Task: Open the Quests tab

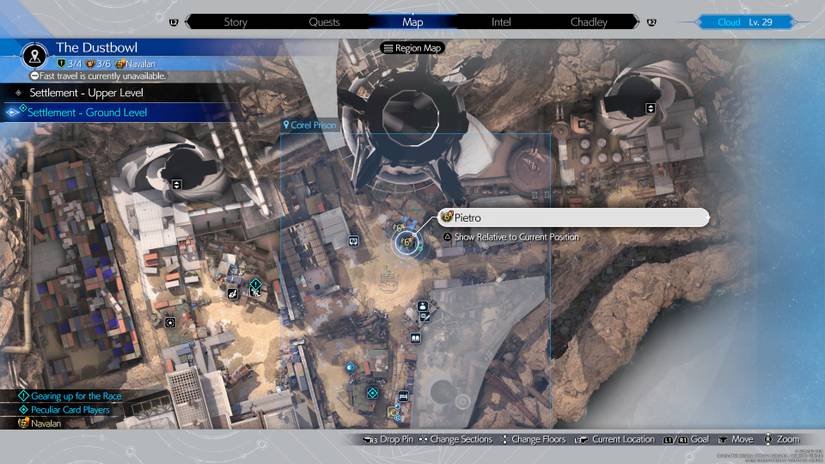Action: coord(324,22)
